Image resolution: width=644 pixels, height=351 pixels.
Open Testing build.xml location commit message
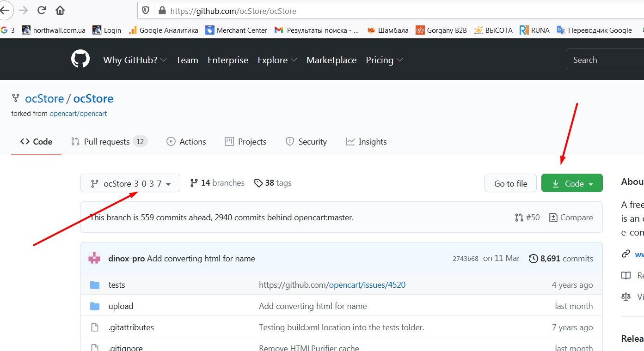pyautogui.click(x=342, y=327)
